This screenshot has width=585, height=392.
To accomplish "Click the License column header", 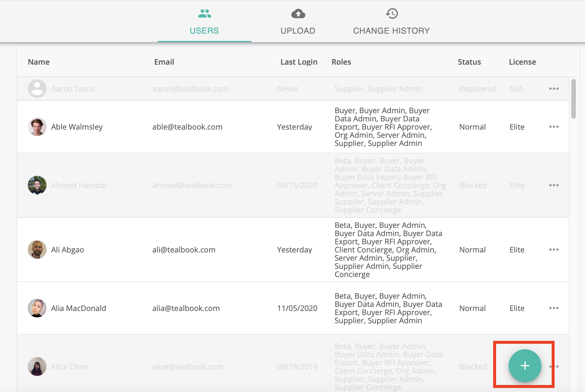I will [522, 62].
